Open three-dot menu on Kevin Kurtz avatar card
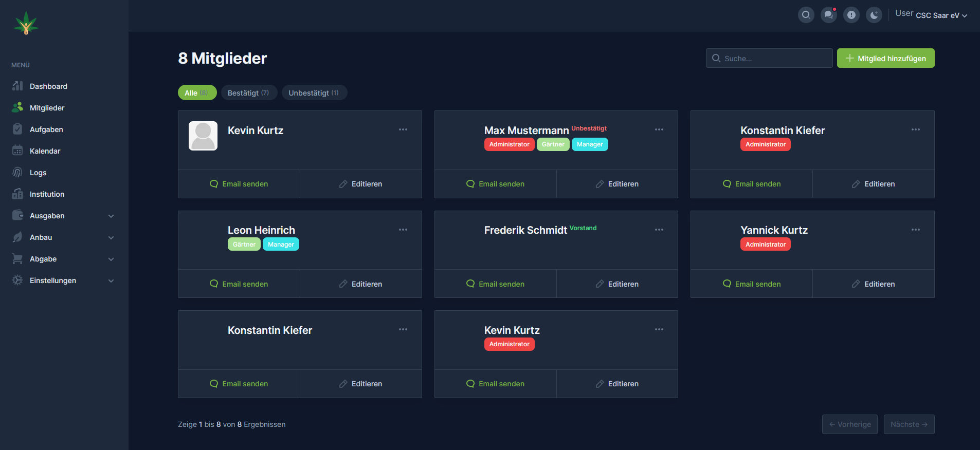This screenshot has width=980, height=450. tap(403, 129)
